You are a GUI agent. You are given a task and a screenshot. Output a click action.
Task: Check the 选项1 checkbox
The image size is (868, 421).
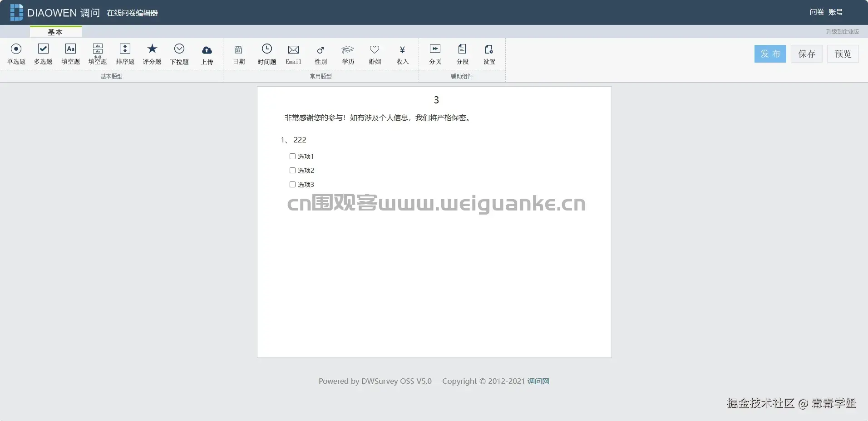click(x=292, y=157)
